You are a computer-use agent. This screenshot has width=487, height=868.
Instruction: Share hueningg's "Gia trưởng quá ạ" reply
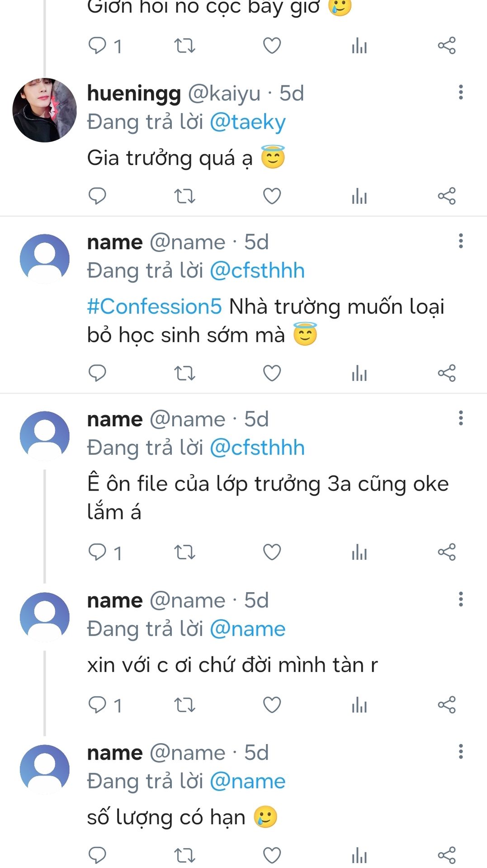pyautogui.click(x=446, y=196)
